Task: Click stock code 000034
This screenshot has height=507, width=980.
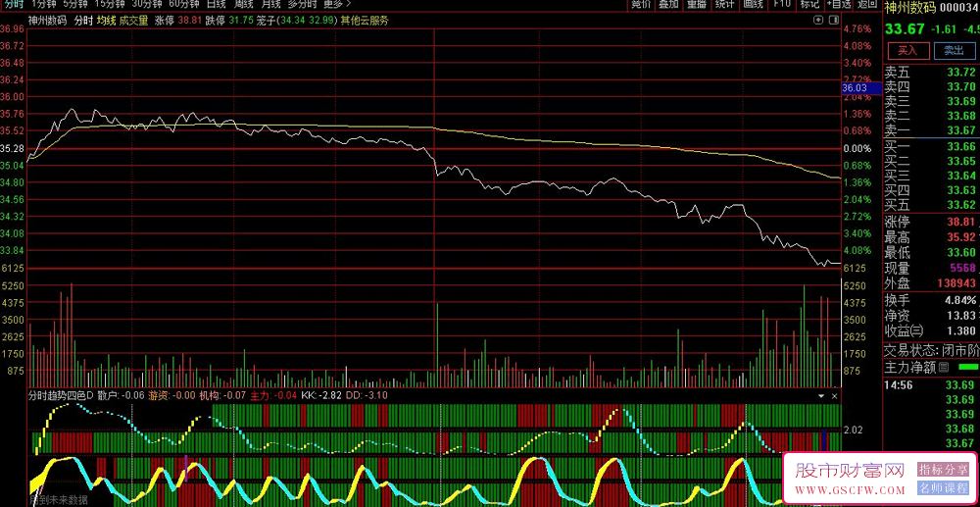Action: (x=958, y=8)
